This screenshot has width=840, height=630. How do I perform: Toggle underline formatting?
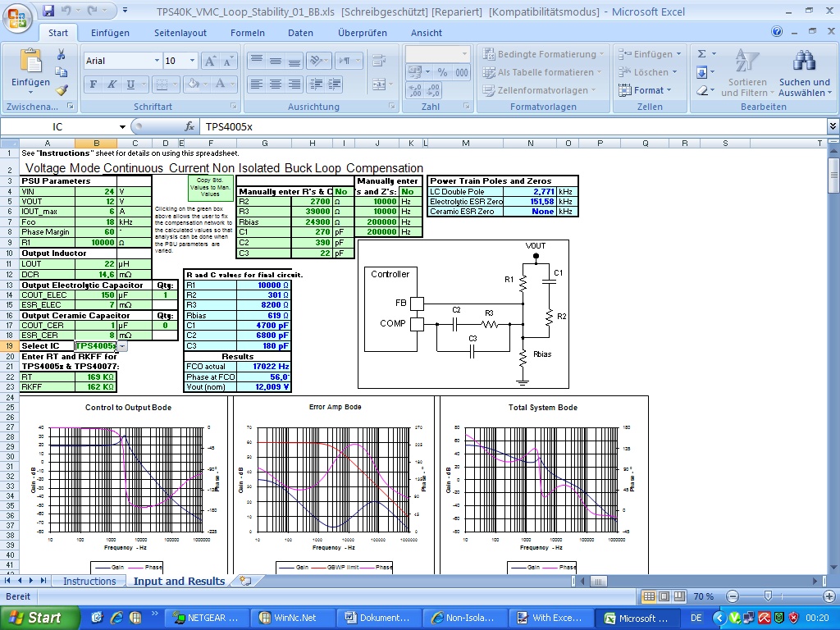point(130,84)
